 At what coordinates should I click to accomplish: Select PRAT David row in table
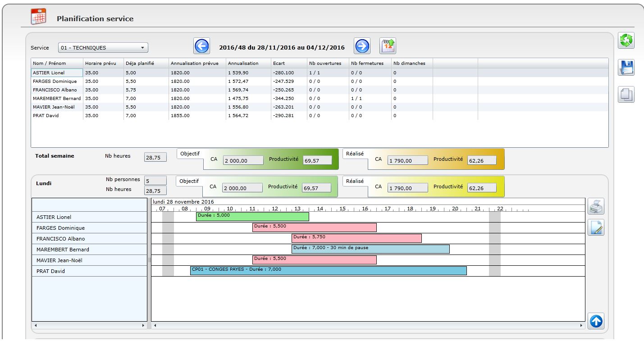point(320,115)
